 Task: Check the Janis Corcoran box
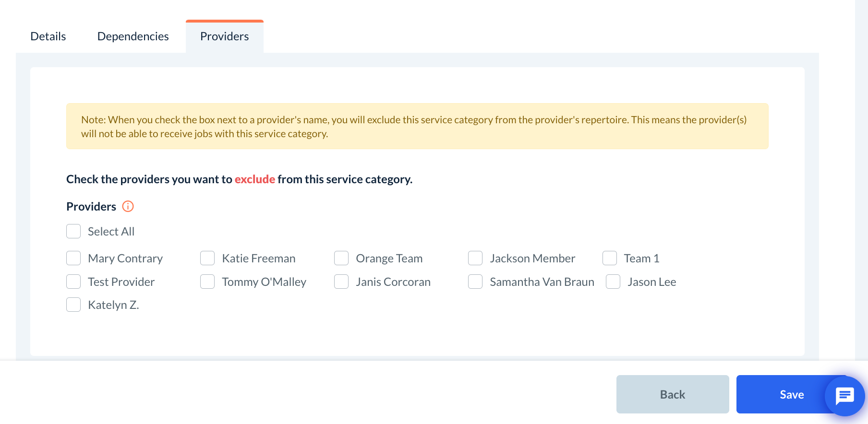click(x=341, y=282)
